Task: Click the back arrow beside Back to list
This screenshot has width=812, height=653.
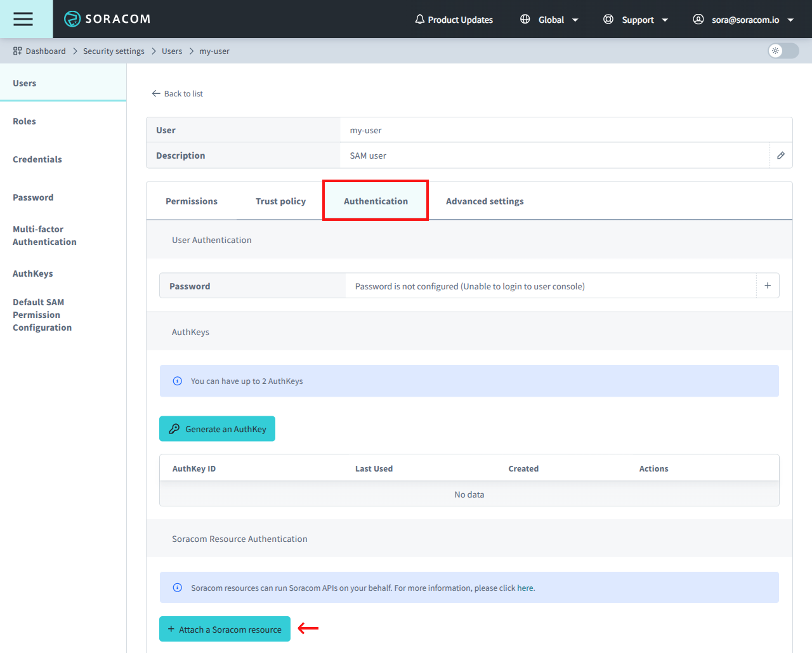Action: 155,93
